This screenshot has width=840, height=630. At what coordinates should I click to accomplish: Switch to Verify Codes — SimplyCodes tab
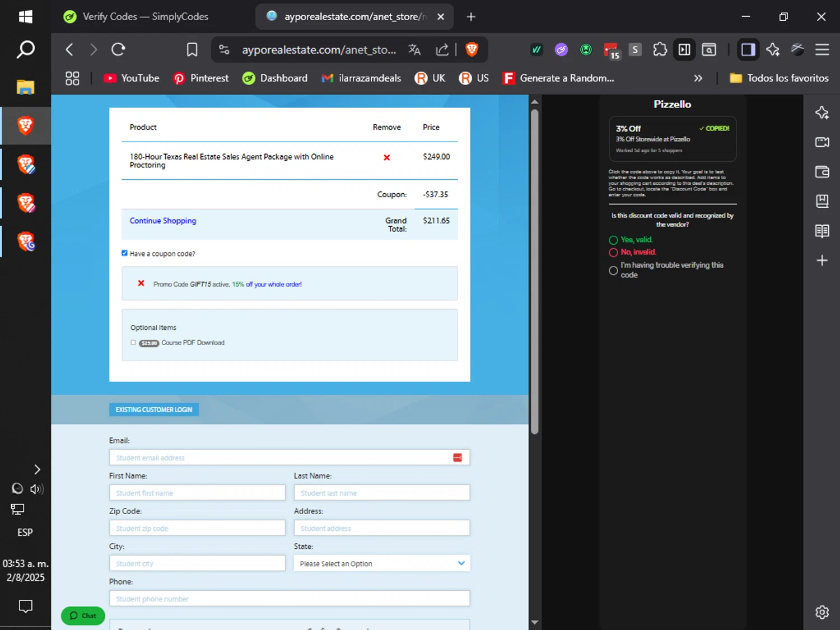point(136,17)
